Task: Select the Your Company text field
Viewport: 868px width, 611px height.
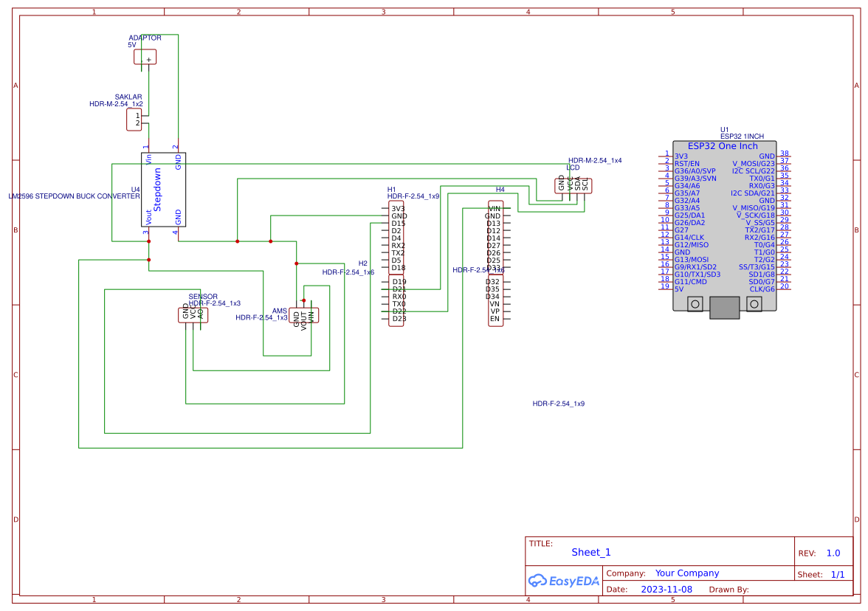Action: (x=686, y=573)
